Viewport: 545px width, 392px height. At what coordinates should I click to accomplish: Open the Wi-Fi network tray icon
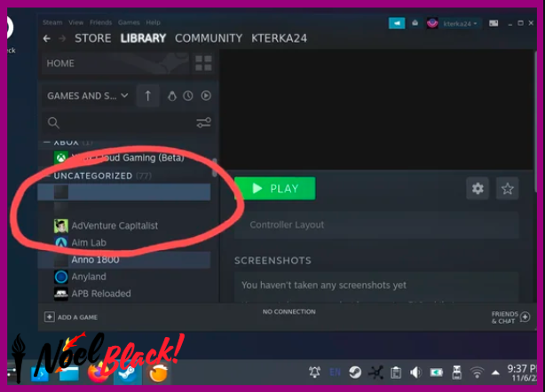tap(477, 372)
